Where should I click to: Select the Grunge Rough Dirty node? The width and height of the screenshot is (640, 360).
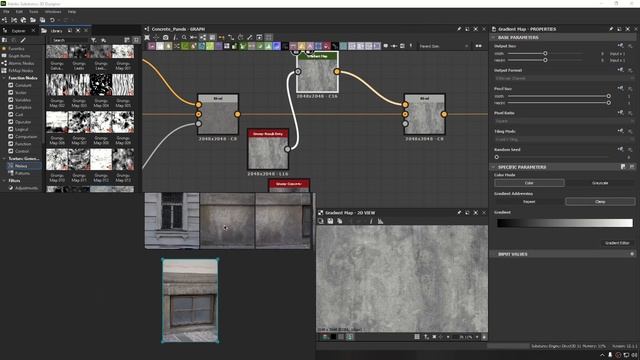(x=268, y=149)
